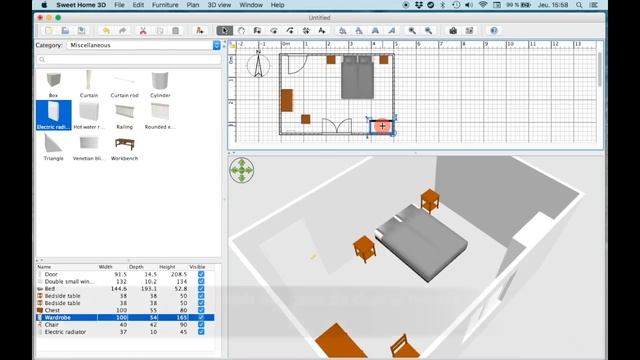This screenshot has width=640, height=360.
Task: Click the New home toolbar icon
Action: click(x=49, y=31)
